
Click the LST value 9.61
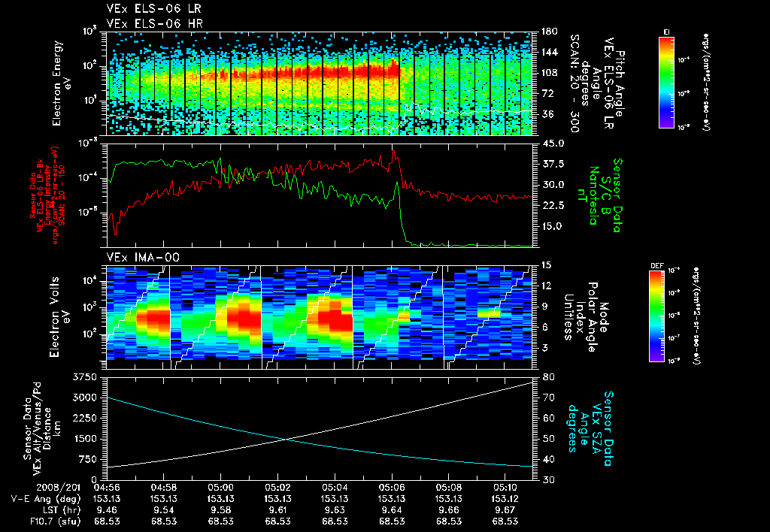click(278, 510)
